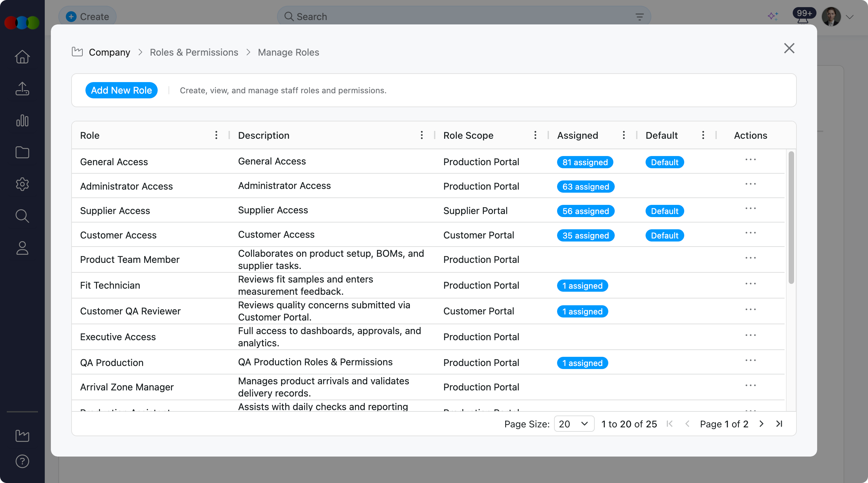Open the Role column options menu

[x=216, y=135]
